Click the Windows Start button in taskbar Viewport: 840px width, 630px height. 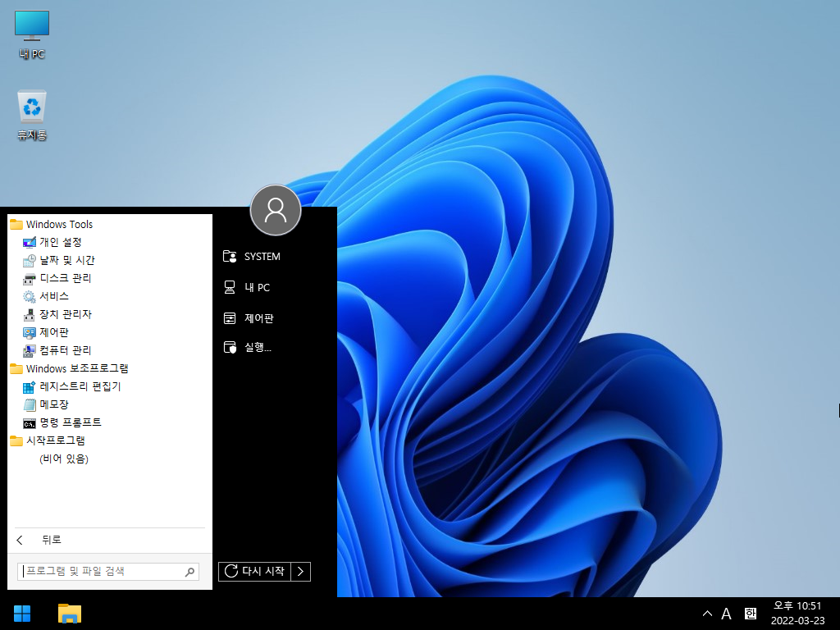point(22,614)
